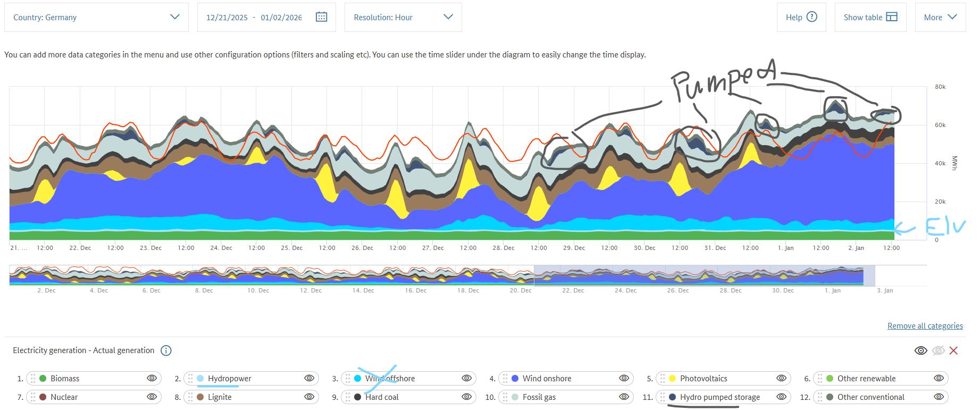Open the calendar date picker icon

[321, 17]
